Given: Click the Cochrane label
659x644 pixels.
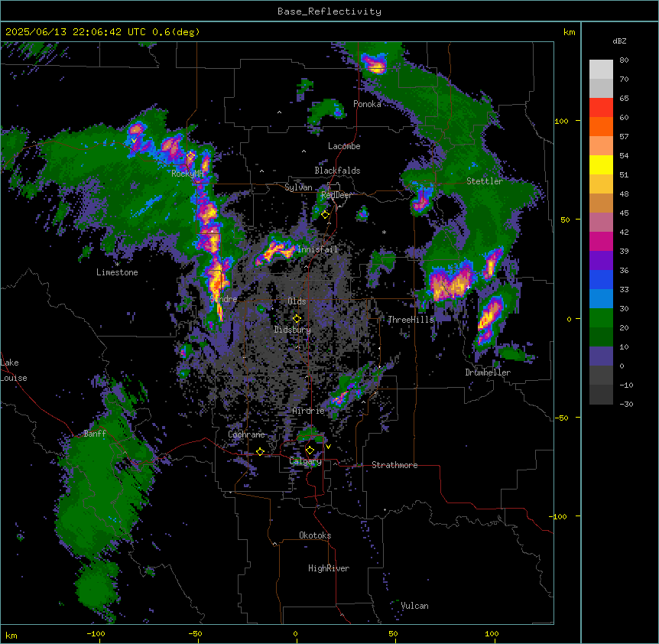Looking at the screenshot, I should pos(246,434).
